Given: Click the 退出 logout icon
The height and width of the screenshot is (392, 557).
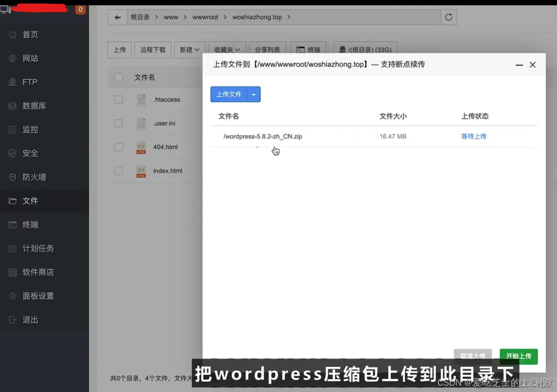Looking at the screenshot, I should click(13, 320).
